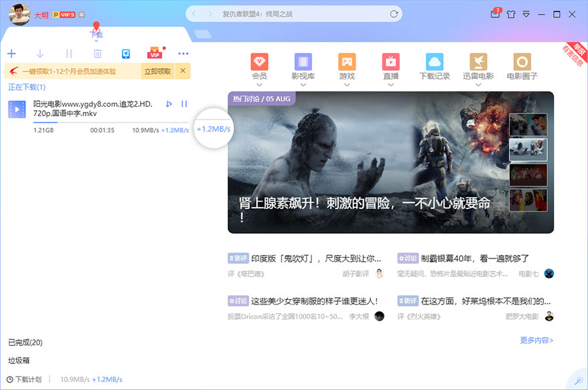This screenshot has height=390, width=588.
Task: Pause the 追龙2 download task
Action: (184, 104)
